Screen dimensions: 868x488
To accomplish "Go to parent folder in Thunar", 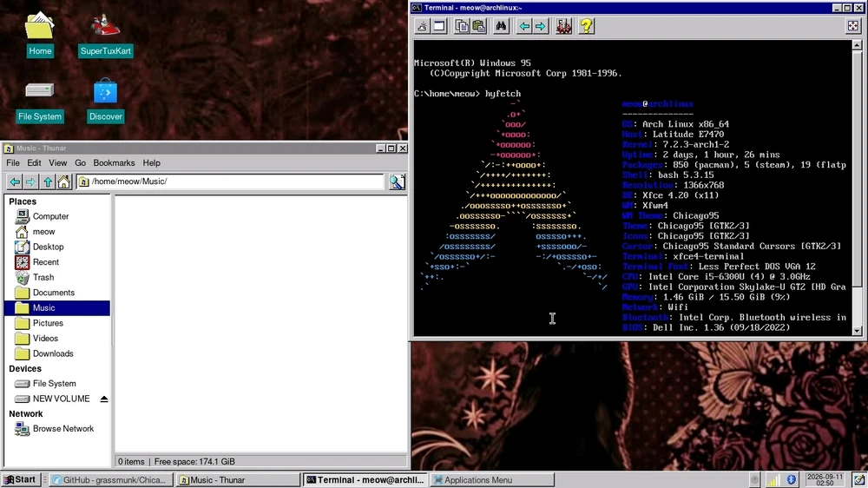I will 48,181.
